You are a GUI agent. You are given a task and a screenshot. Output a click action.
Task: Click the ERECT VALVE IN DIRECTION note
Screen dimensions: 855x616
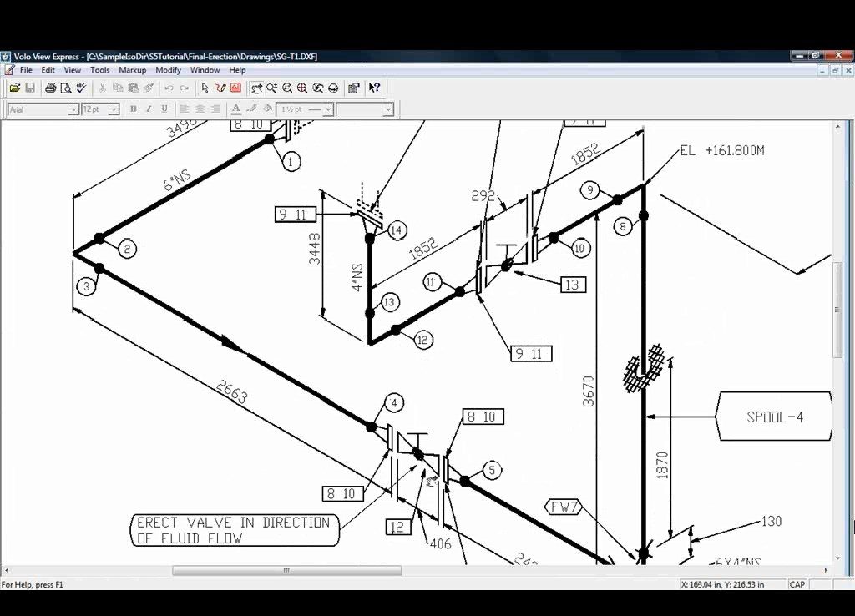click(x=235, y=530)
